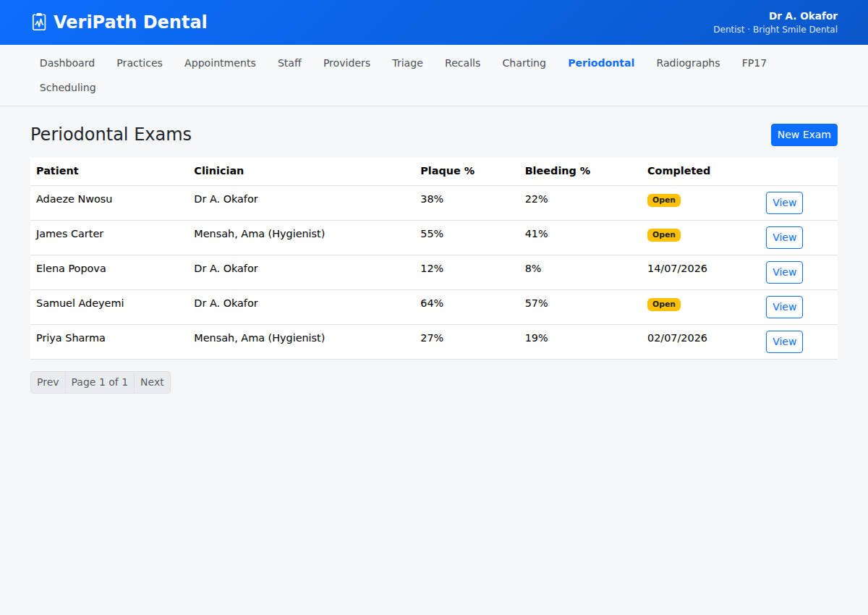Click the Page 1 of 1 indicator
This screenshot has height=615, width=868.
click(100, 382)
